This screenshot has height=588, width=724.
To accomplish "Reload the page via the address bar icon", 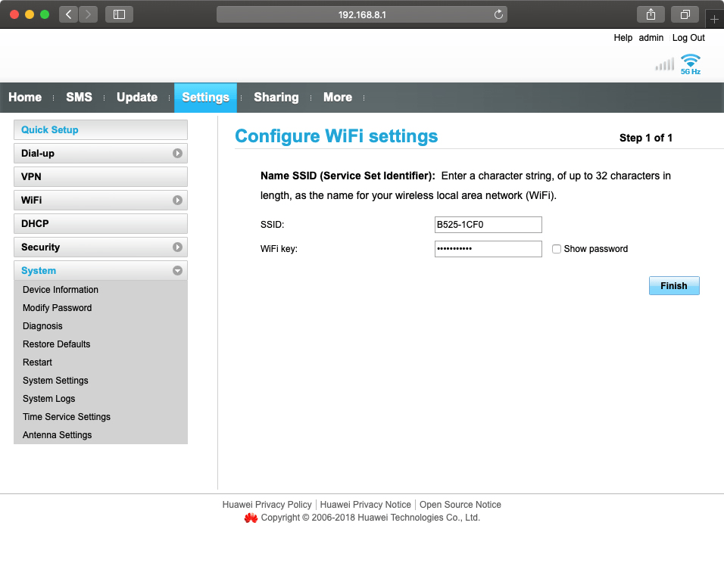I will (498, 14).
